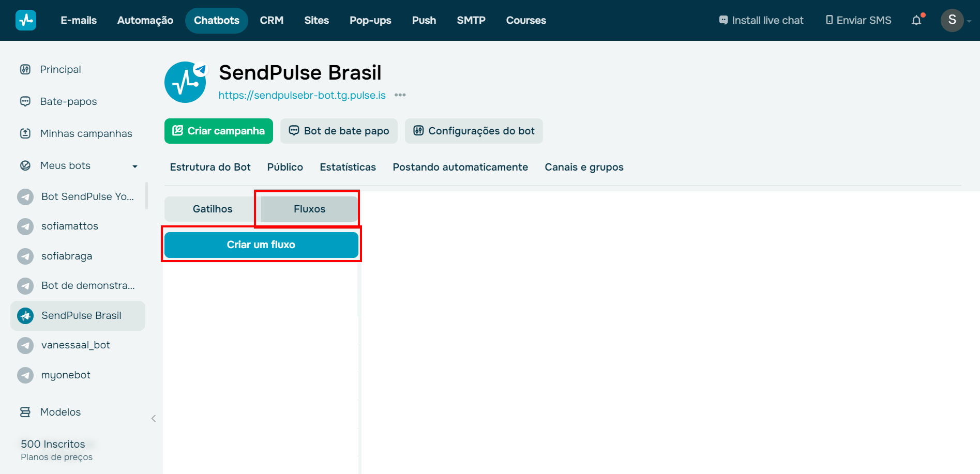Image resolution: width=980 pixels, height=474 pixels.
Task: Open the Bot de bate papo button
Action: [339, 131]
